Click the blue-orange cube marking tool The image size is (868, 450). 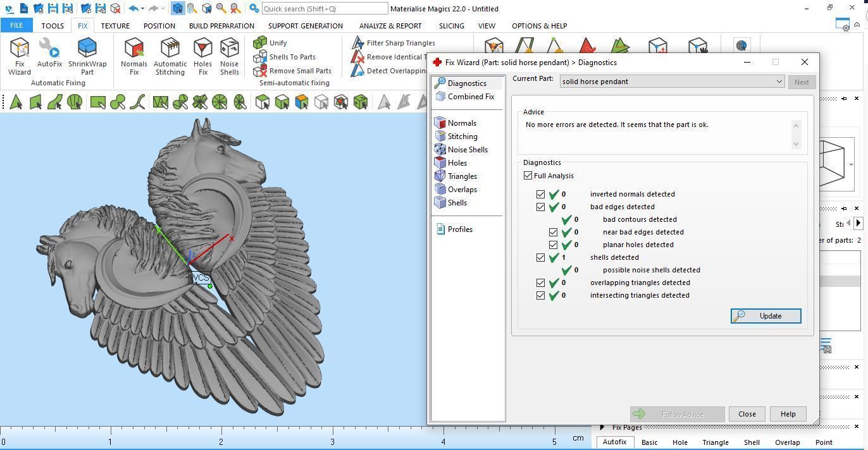[301, 102]
